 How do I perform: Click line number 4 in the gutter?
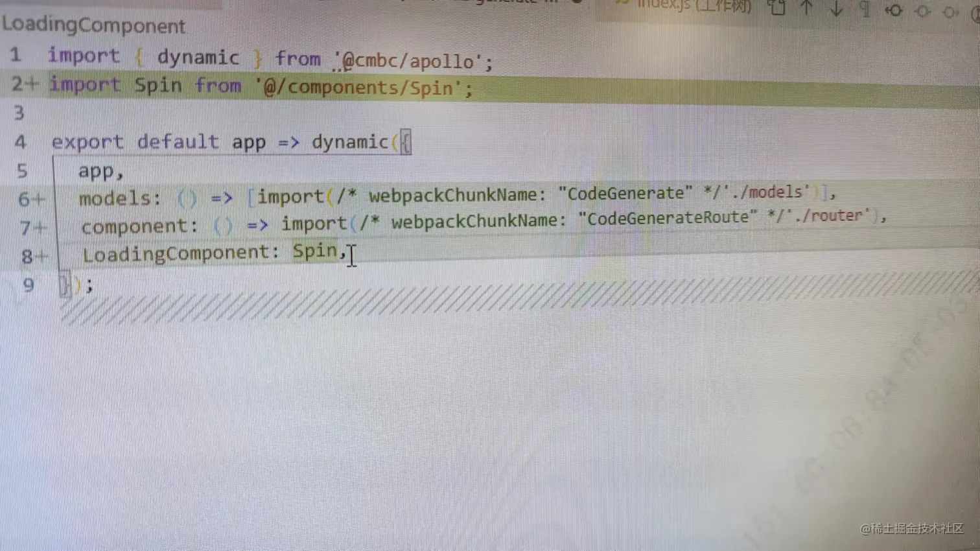click(x=21, y=142)
